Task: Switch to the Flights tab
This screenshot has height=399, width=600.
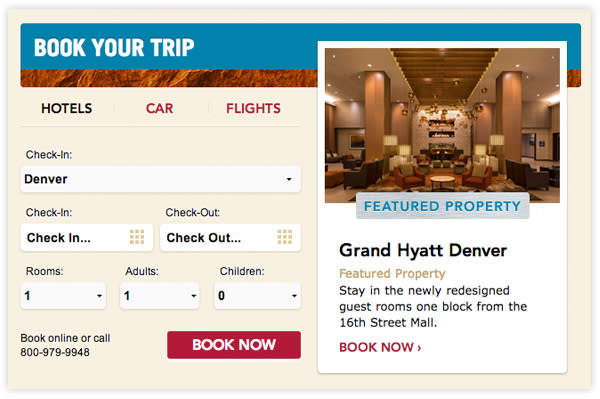Action: (253, 109)
